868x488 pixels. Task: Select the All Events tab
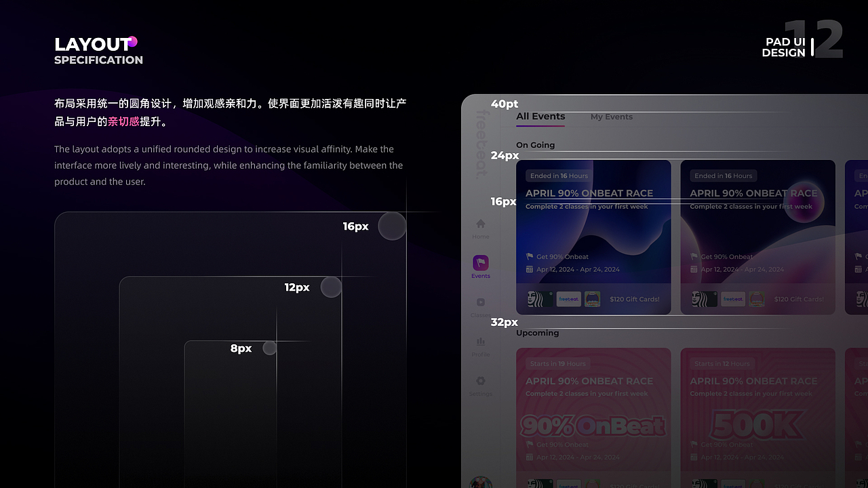[x=540, y=117]
